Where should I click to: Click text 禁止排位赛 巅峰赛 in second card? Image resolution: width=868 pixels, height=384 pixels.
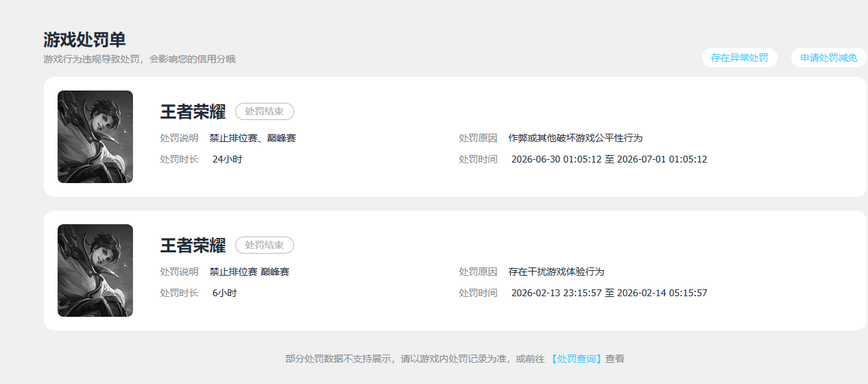point(250,272)
